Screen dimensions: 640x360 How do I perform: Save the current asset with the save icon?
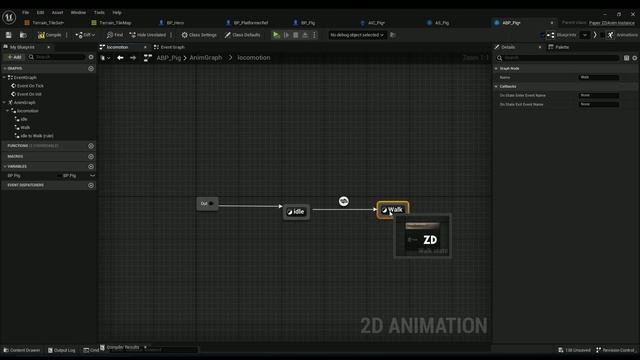pos(9,36)
